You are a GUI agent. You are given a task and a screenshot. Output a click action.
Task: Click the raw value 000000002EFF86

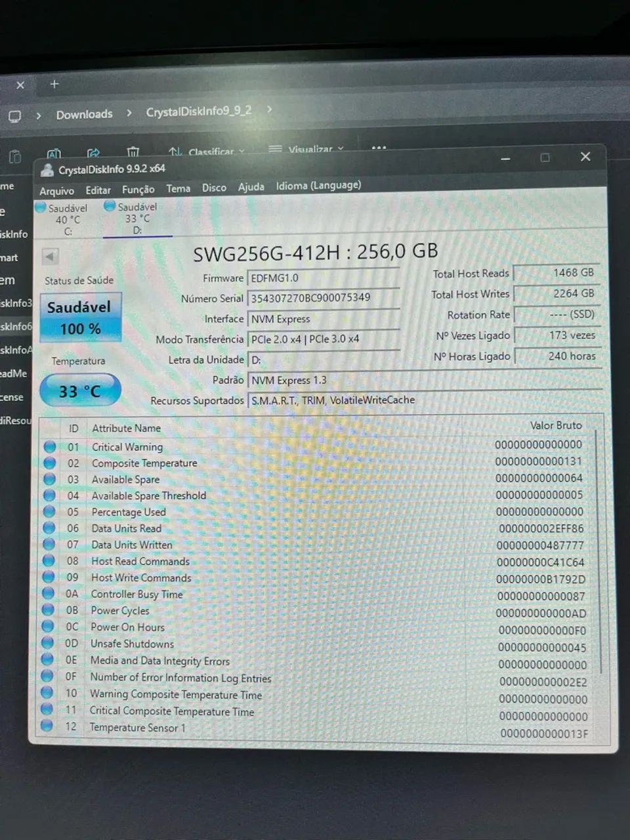point(541,528)
